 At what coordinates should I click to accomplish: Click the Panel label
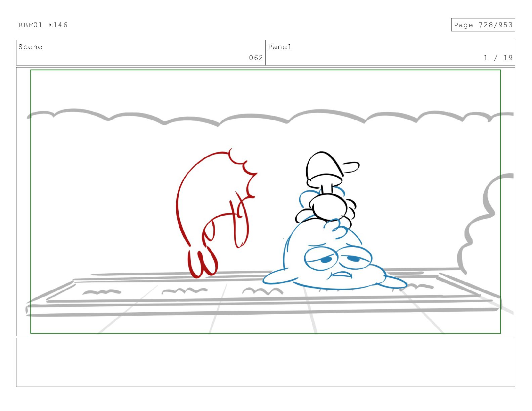(x=280, y=47)
